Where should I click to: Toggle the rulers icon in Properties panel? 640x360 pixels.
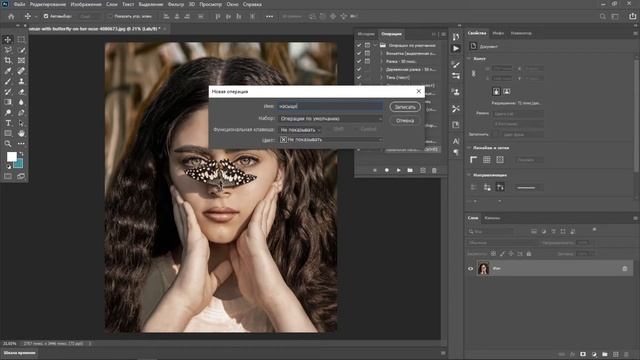coord(473,160)
